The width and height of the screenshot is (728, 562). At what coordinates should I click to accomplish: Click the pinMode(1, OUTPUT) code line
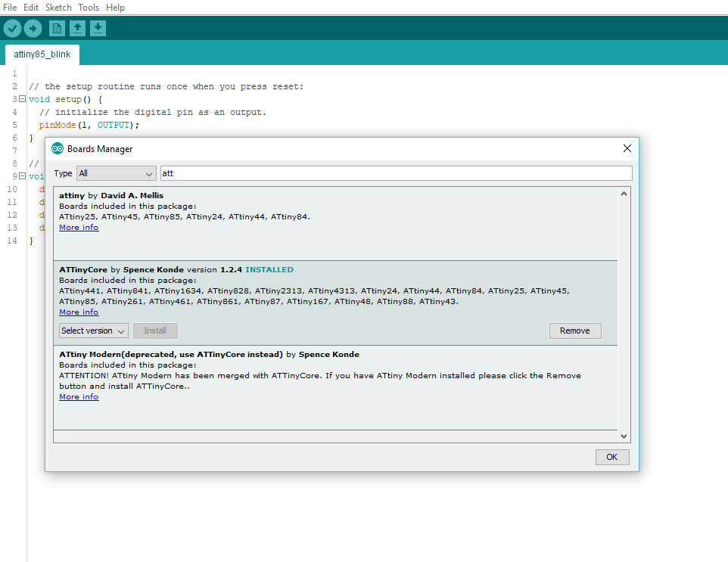(89, 126)
